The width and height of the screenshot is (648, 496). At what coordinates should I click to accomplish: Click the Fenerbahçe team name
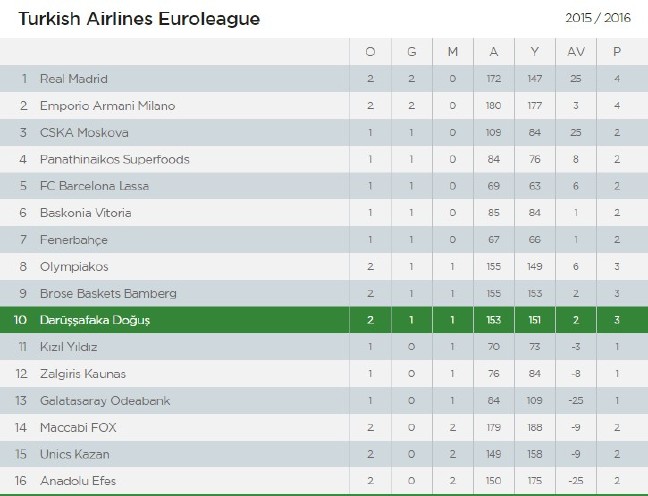(x=73, y=240)
